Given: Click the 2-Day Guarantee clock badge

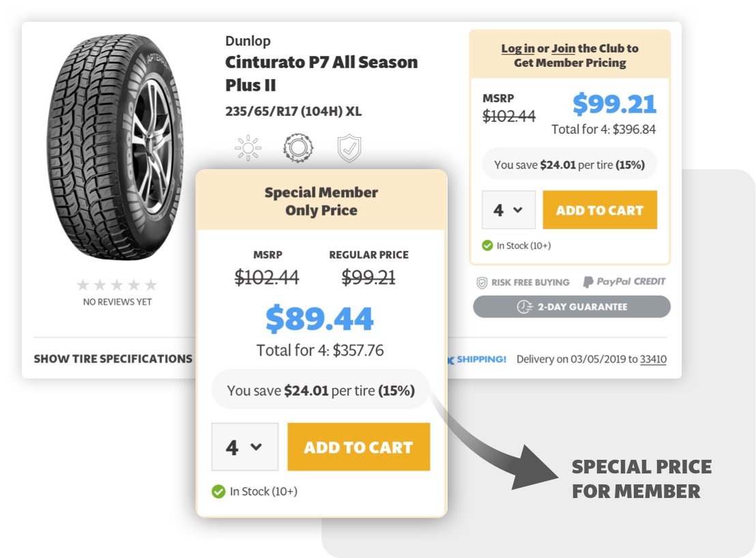Looking at the screenshot, I should coord(572,307).
